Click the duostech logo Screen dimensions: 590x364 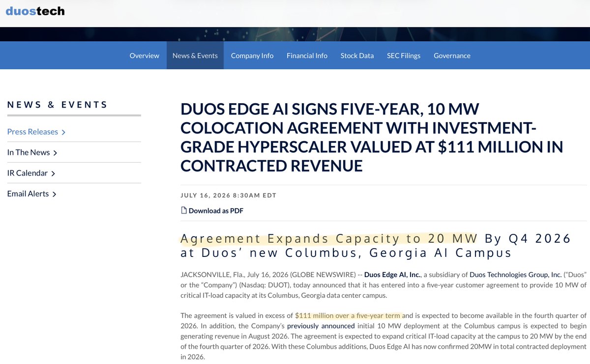coord(35,10)
